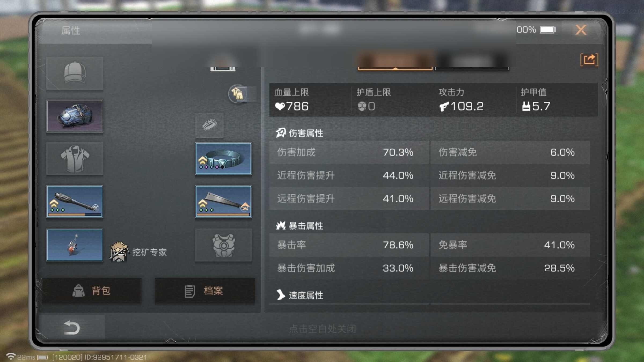Open the 背包 backpack button

pyautogui.click(x=92, y=291)
